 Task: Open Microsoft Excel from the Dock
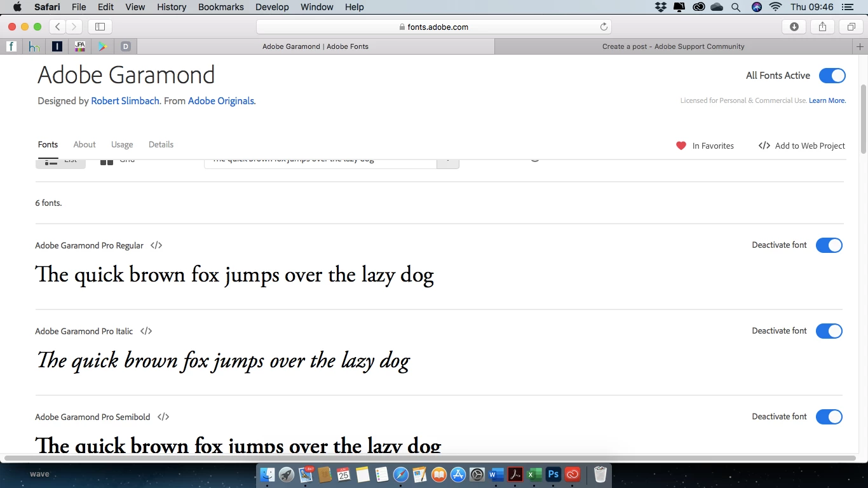pyautogui.click(x=534, y=474)
